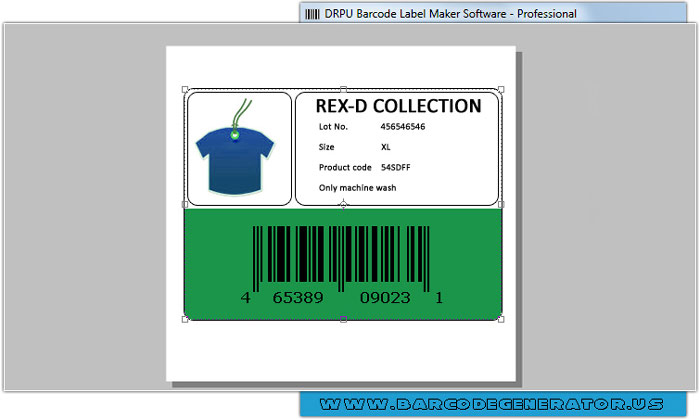This screenshot has height=419, width=700.
Task: Click barcode digits 09023
Action: (x=385, y=298)
